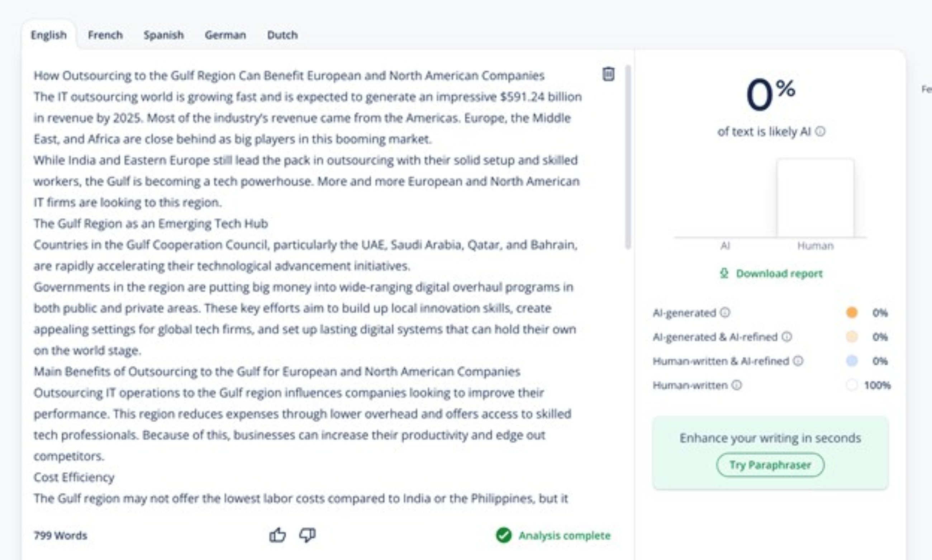The image size is (932, 560).
Task: Click the 'Analysis complete' status text
Action: click(565, 536)
